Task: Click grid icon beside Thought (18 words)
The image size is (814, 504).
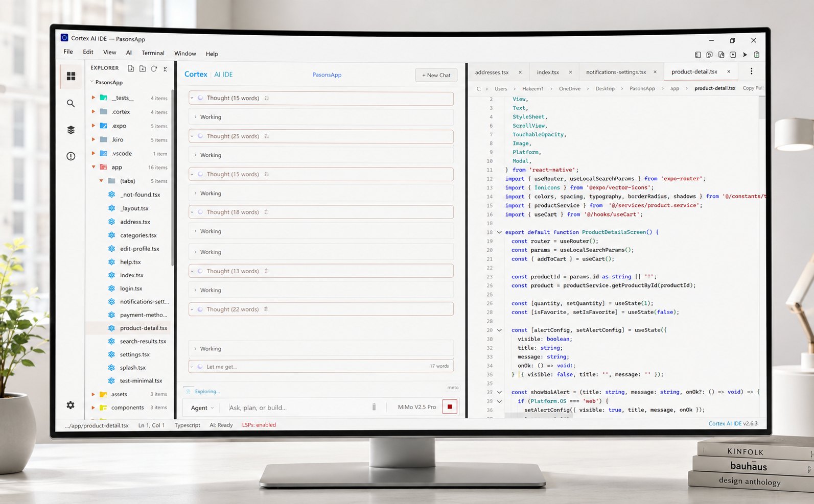Action: pyautogui.click(x=266, y=212)
